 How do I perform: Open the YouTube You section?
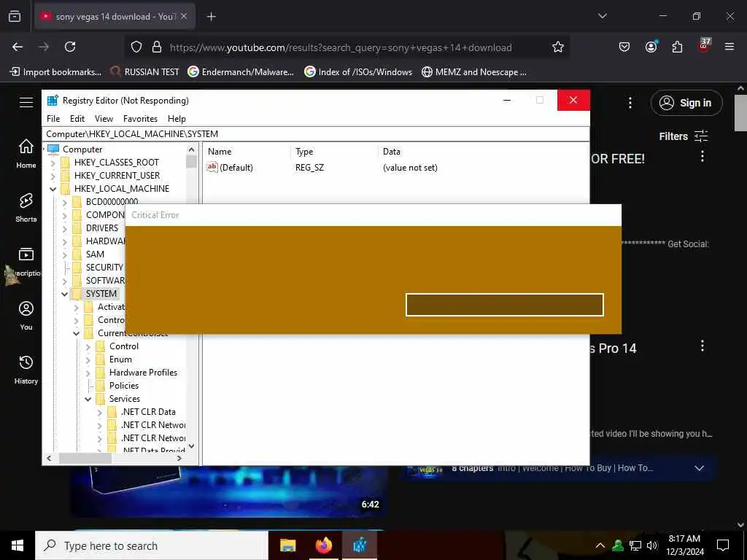[x=26, y=315]
